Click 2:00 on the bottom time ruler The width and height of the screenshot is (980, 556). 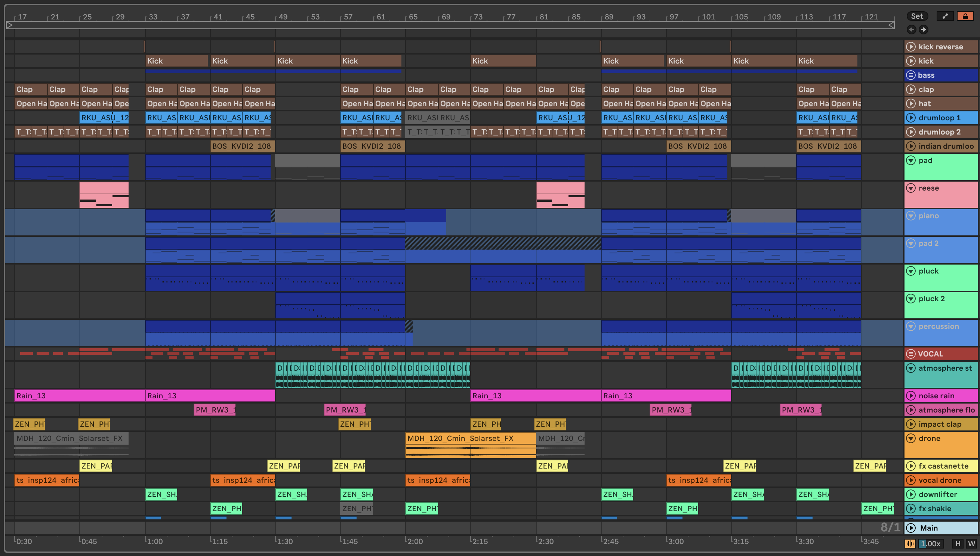[x=415, y=541]
